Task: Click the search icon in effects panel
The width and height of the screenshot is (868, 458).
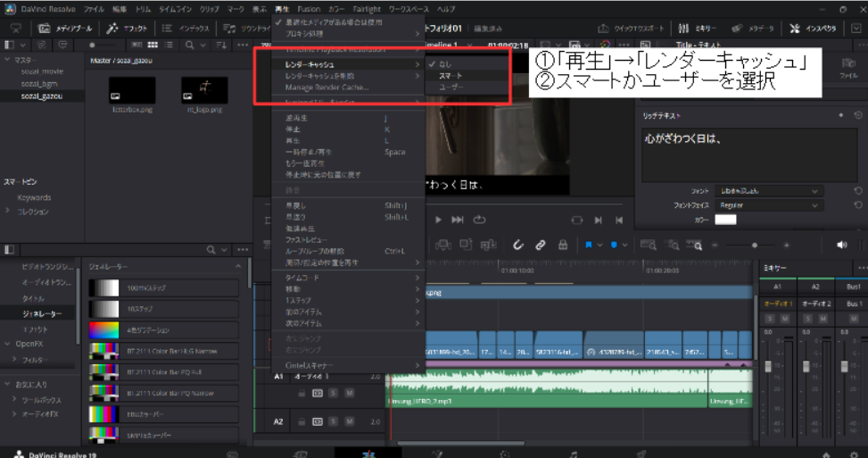Action: pos(211,250)
